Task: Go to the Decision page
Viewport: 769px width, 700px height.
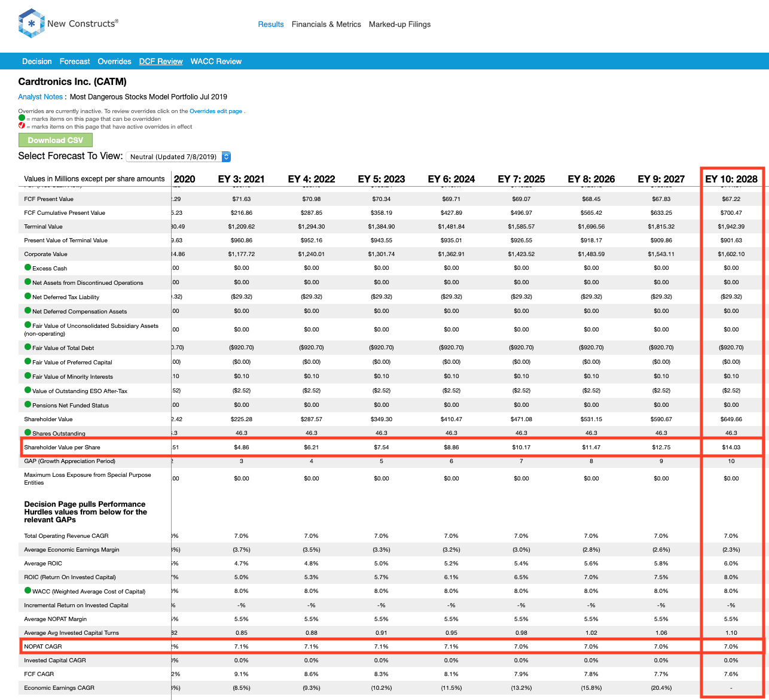Action: pyautogui.click(x=37, y=61)
